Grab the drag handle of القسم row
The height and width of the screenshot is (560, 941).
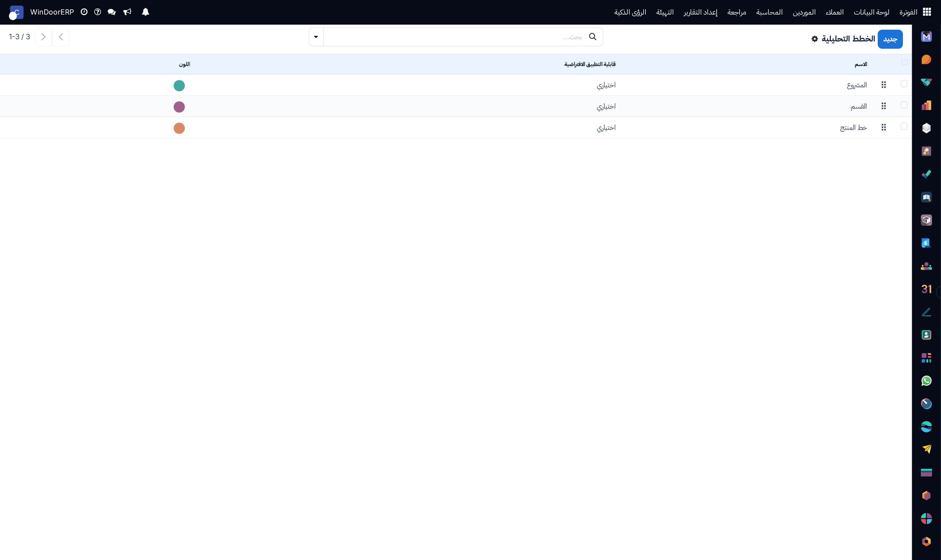click(884, 106)
